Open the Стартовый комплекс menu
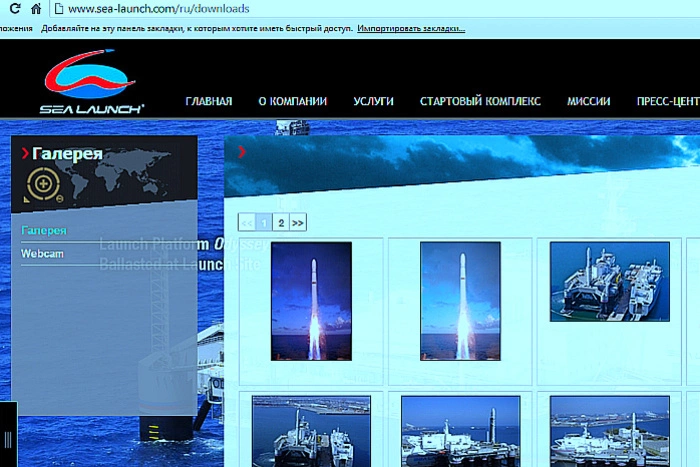Screen dimensions: 700x467 coord(480,101)
